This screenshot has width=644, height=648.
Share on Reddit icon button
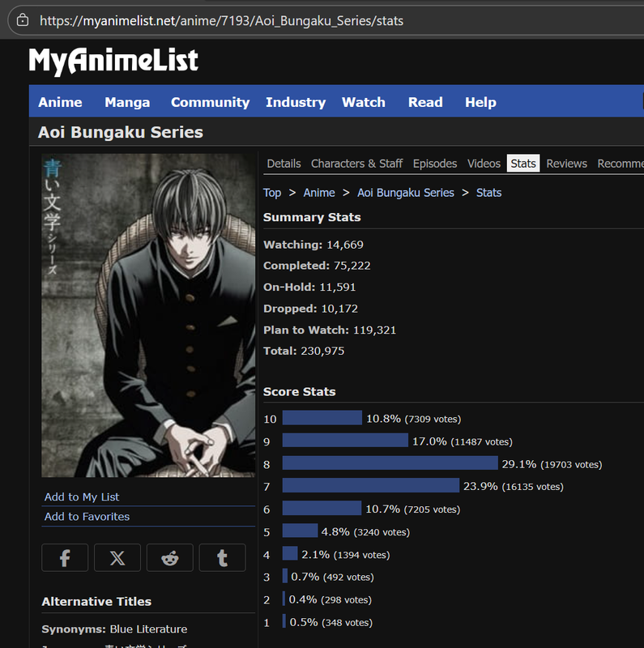click(x=170, y=557)
